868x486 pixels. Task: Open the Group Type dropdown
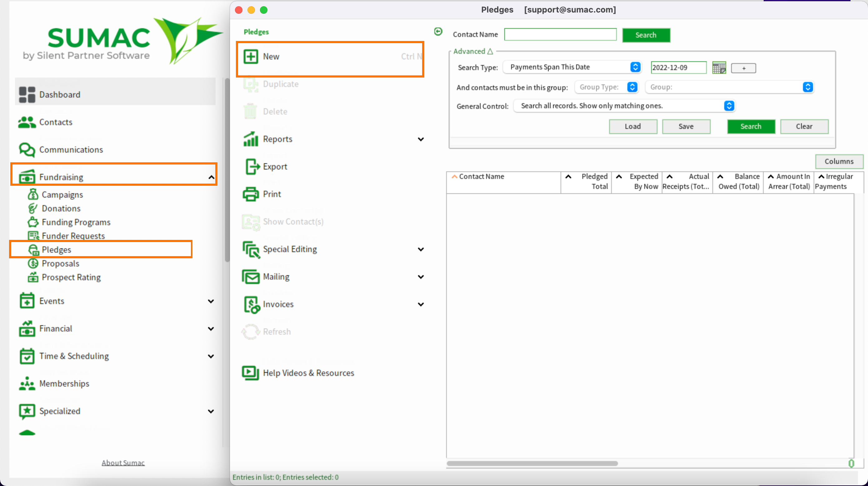(607, 87)
